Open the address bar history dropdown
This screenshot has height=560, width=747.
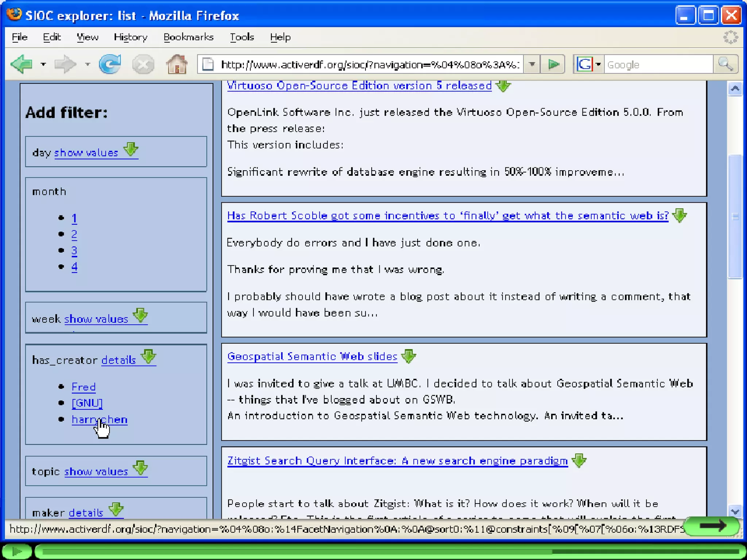pyautogui.click(x=532, y=65)
